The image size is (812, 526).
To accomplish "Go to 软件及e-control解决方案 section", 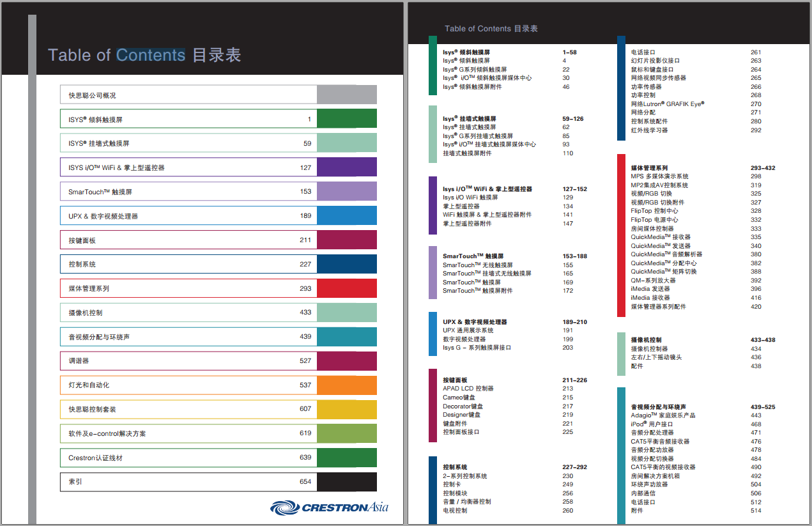I will pos(188,433).
